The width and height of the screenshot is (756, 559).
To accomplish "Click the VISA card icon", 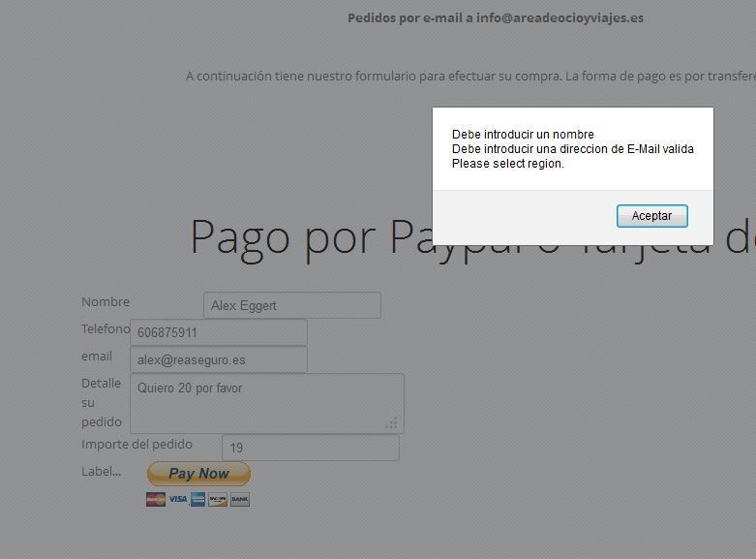I will pos(178,500).
